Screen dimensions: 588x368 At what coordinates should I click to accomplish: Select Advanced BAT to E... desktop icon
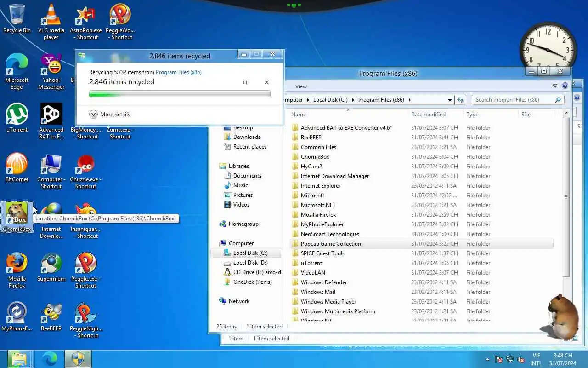click(x=51, y=121)
